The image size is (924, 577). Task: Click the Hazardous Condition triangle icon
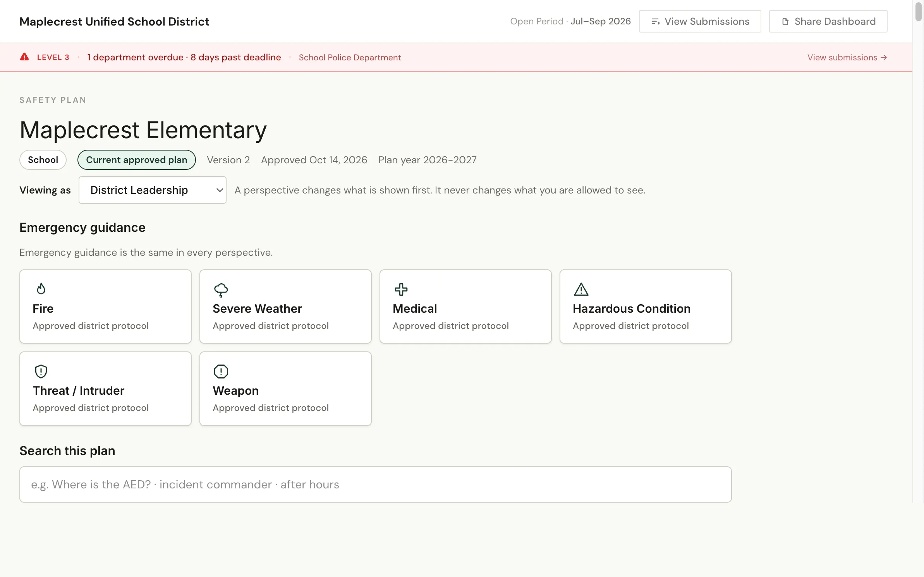click(581, 289)
